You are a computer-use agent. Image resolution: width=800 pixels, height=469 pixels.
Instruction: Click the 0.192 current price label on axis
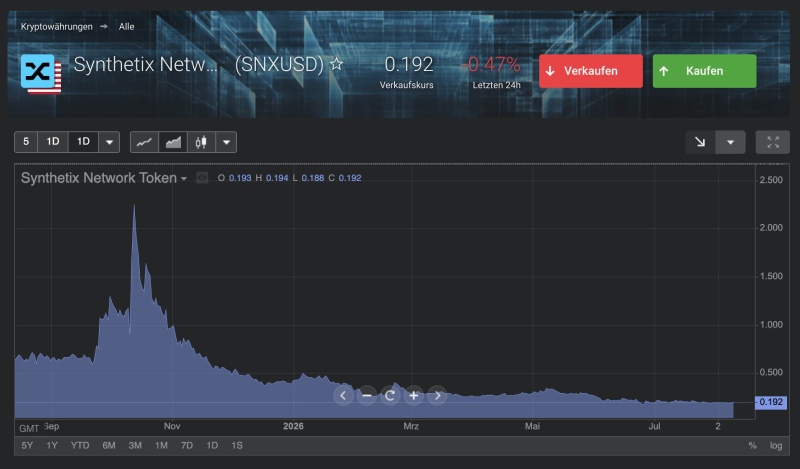pos(771,402)
